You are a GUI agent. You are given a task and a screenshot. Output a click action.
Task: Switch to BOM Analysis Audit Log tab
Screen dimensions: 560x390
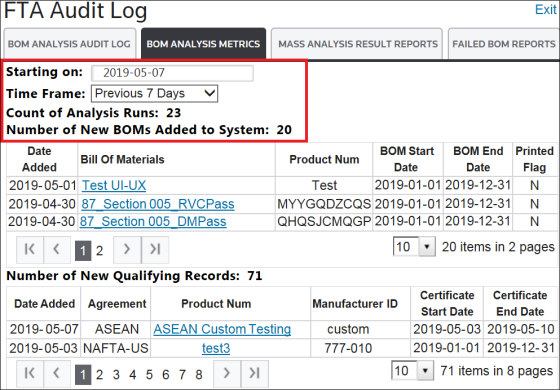click(x=69, y=44)
